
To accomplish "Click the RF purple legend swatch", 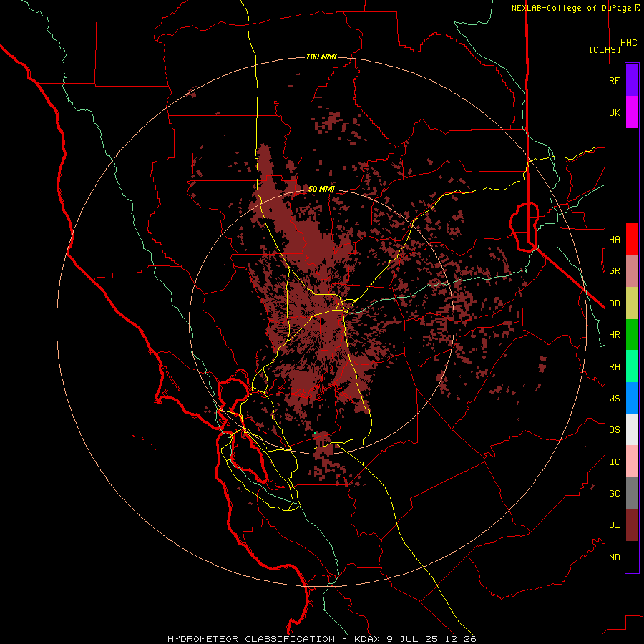I will click(632, 80).
